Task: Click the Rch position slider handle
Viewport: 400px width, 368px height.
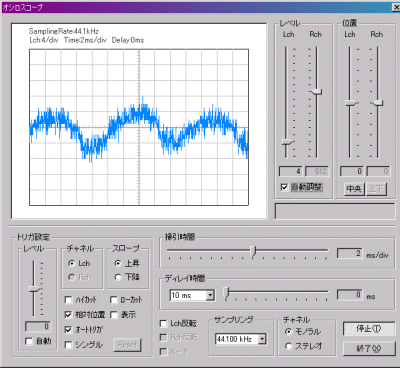Action: click(x=377, y=103)
